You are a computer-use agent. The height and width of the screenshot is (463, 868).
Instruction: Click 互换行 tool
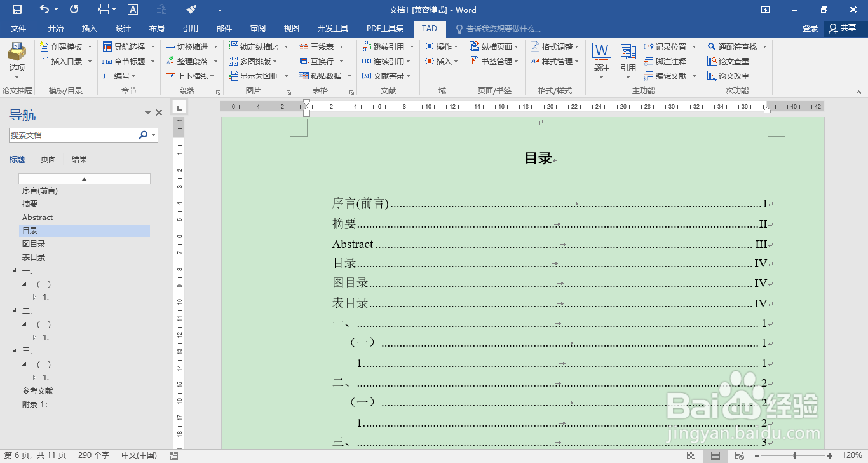321,62
